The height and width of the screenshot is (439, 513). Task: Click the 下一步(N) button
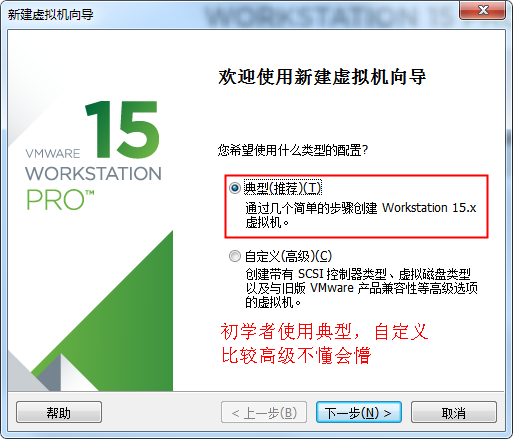[x=359, y=413]
